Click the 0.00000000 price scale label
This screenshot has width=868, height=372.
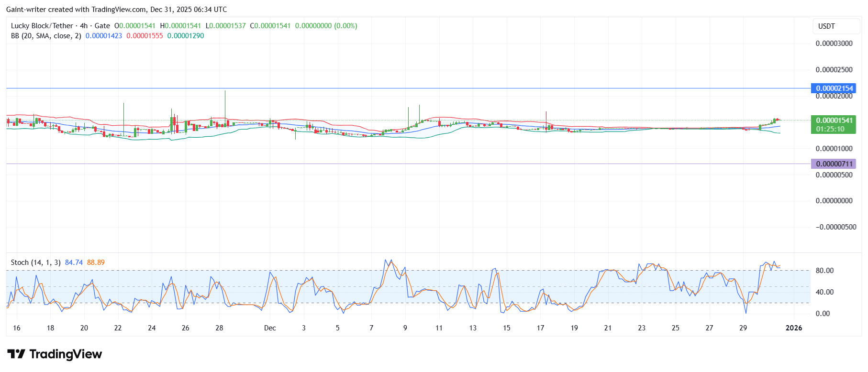834,201
